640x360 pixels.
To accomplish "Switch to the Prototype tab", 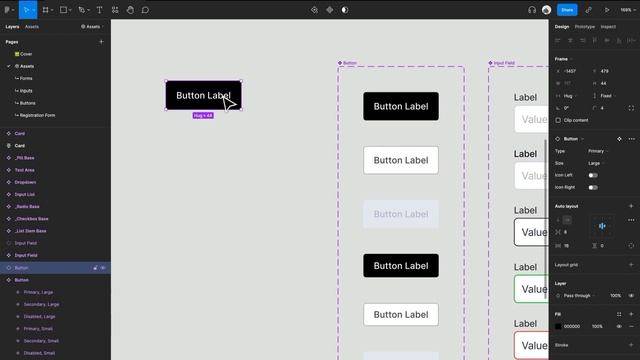I will [x=584, y=27].
